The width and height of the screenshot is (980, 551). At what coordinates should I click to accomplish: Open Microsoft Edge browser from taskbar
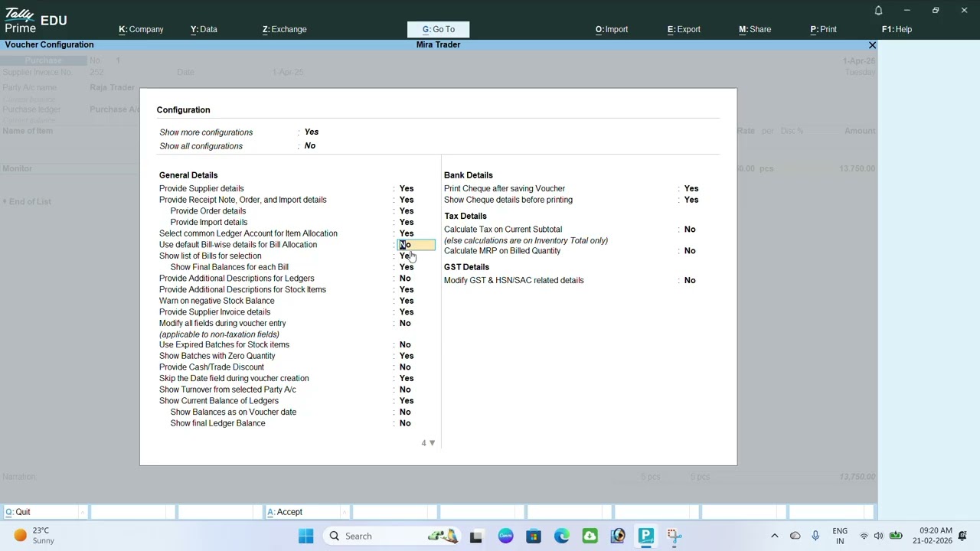pyautogui.click(x=562, y=536)
